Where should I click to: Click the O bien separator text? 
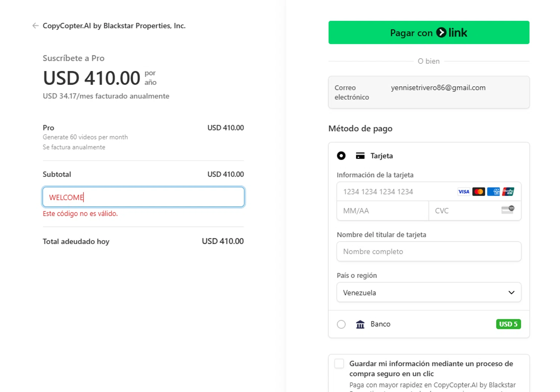tap(429, 61)
